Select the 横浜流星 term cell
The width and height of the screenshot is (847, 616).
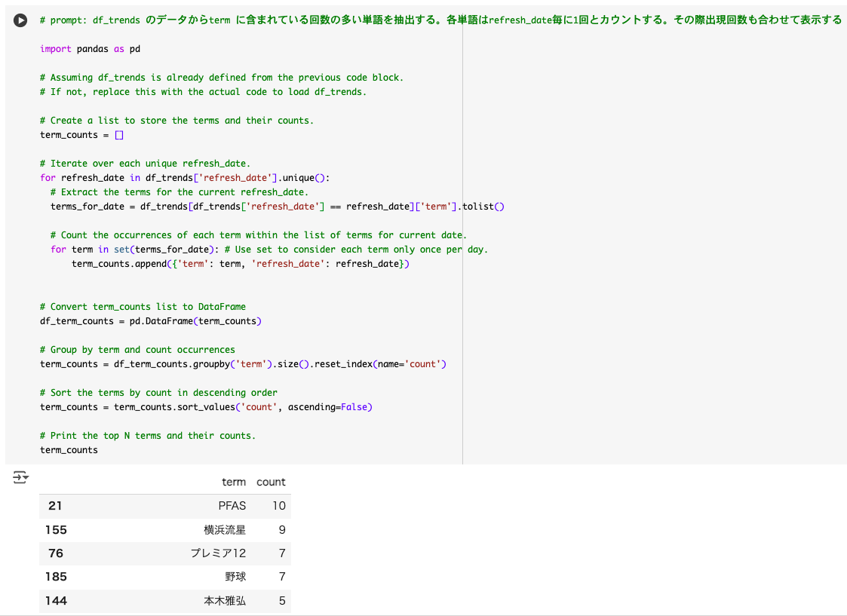[x=225, y=529]
